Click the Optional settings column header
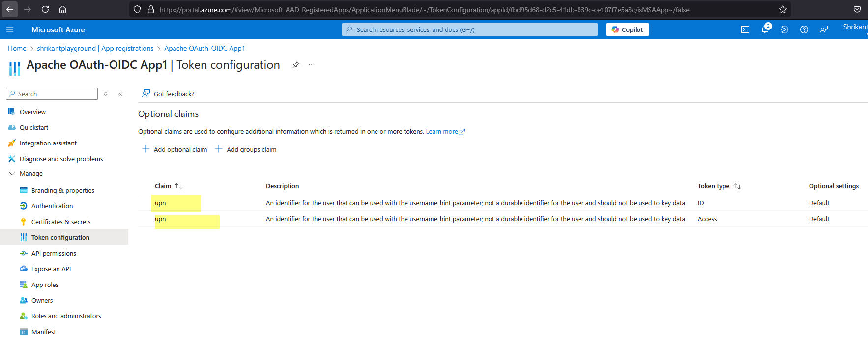The height and width of the screenshot is (343, 868). coord(834,186)
